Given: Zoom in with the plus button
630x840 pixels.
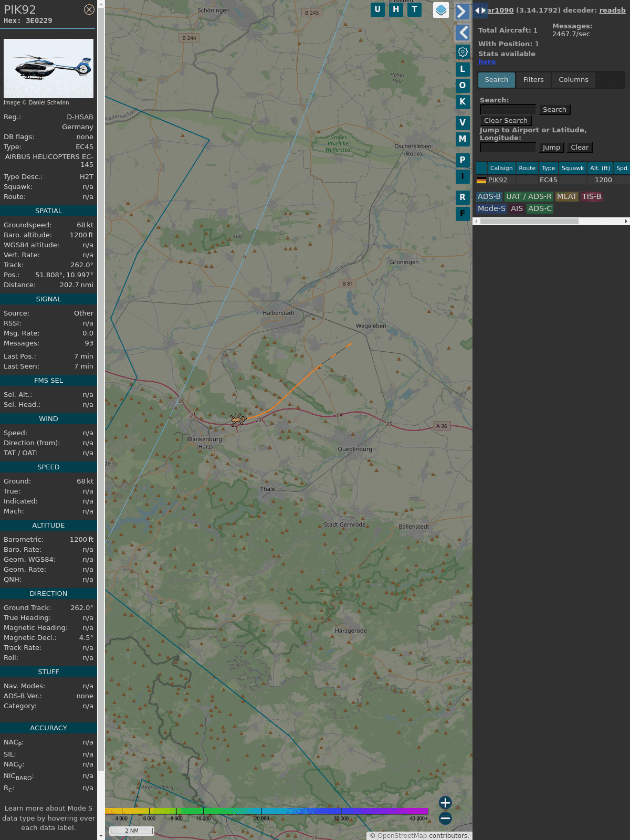Looking at the screenshot, I should 445,803.
